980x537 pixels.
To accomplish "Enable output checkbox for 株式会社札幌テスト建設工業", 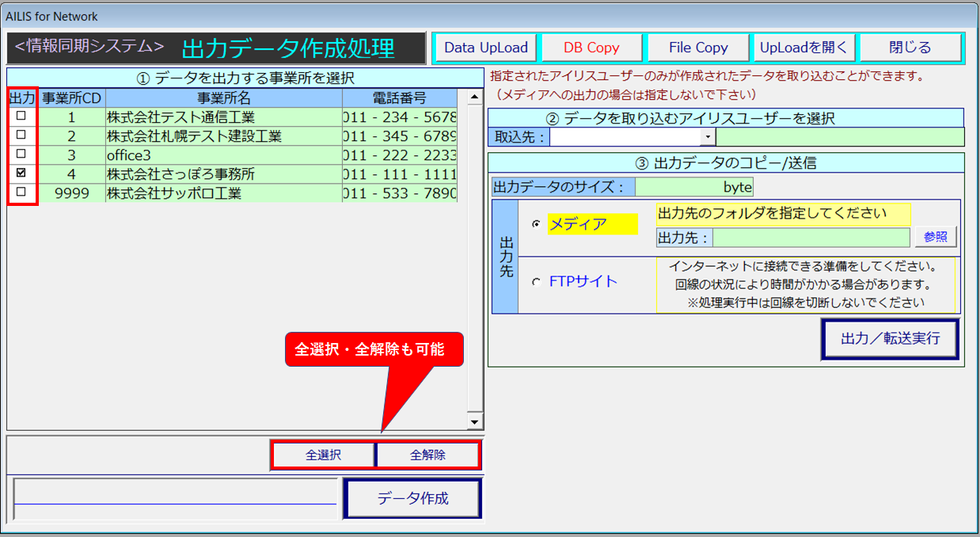I will 21,135.
